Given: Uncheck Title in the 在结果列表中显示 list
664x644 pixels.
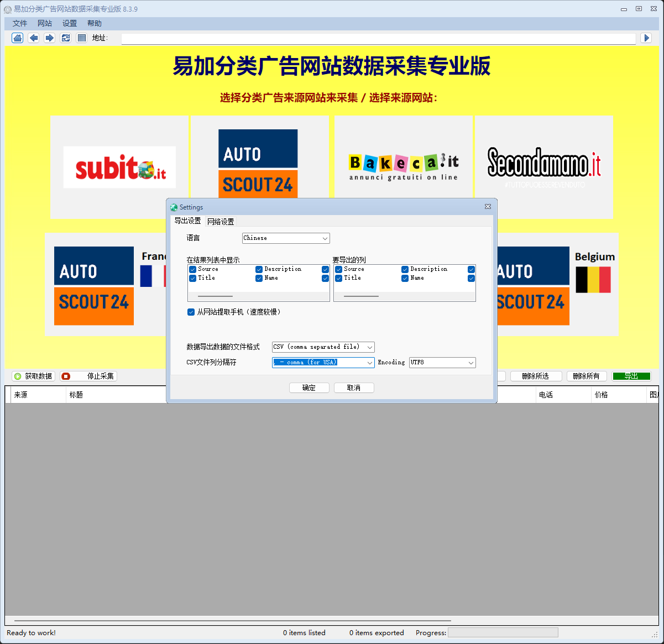Looking at the screenshot, I should click(x=192, y=278).
